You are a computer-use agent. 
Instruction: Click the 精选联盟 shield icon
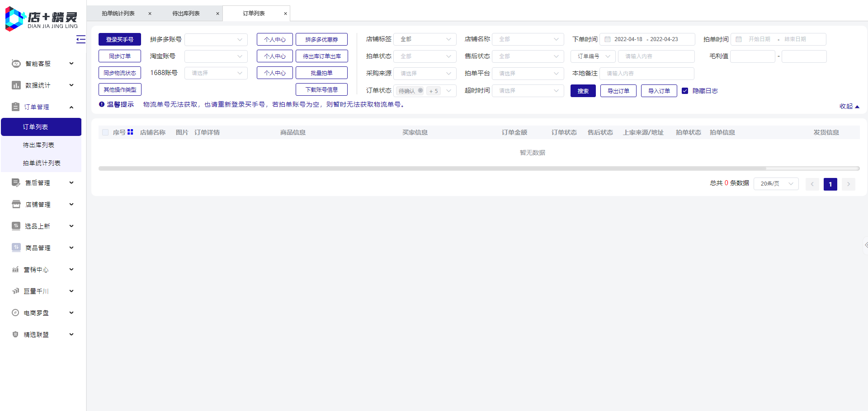coord(15,334)
